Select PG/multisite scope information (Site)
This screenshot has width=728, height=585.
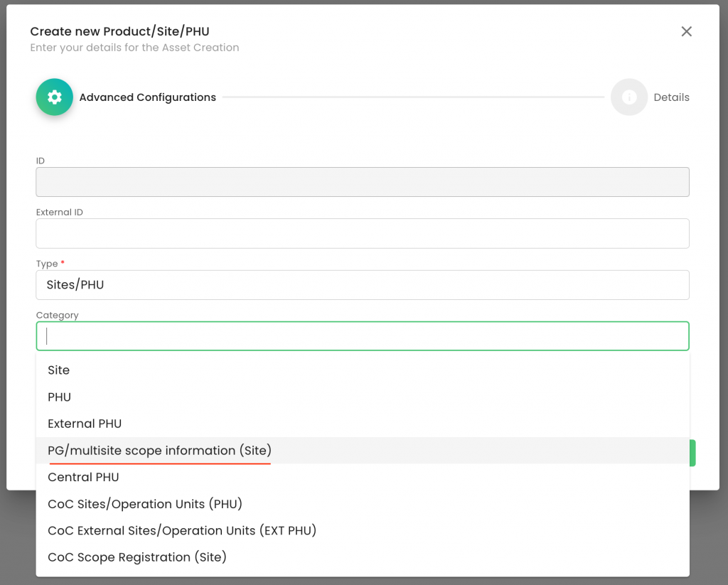(159, 451)
